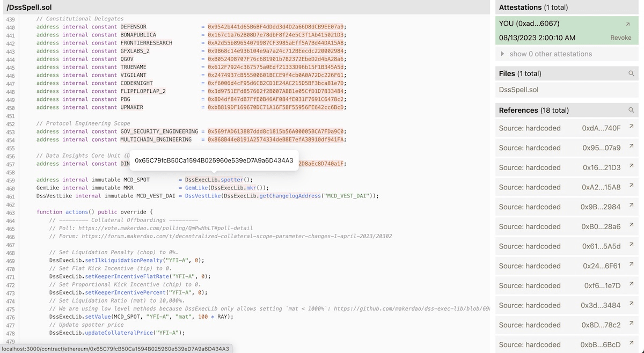Viewport: 644px width, 353px height.
Task: Select DssSpell.sol in Files list
Action: point(518,90)
